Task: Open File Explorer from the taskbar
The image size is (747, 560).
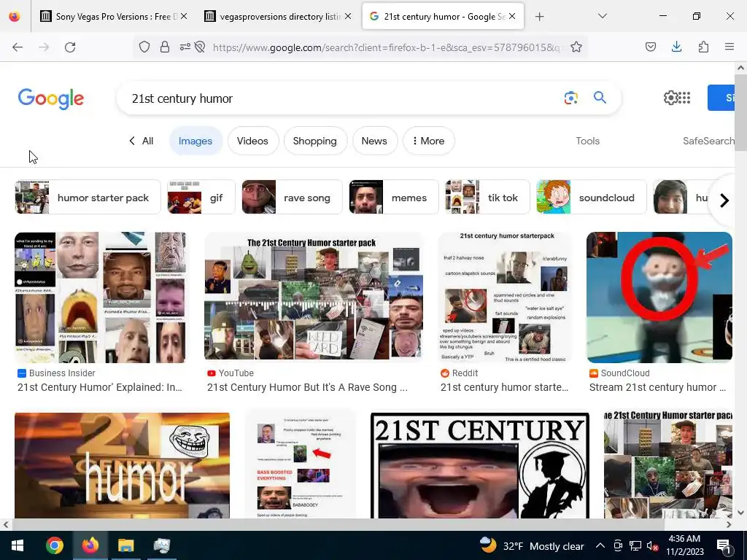Action: coord(125,545)
